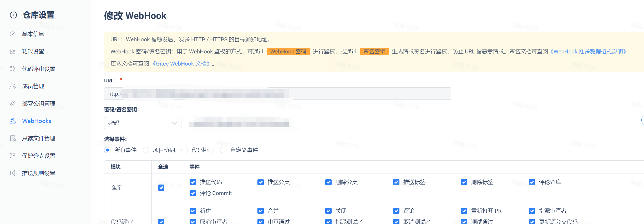Click the 保护分支设置 branch icon
This screenshot has height=224, width=644.
point(13,156)
